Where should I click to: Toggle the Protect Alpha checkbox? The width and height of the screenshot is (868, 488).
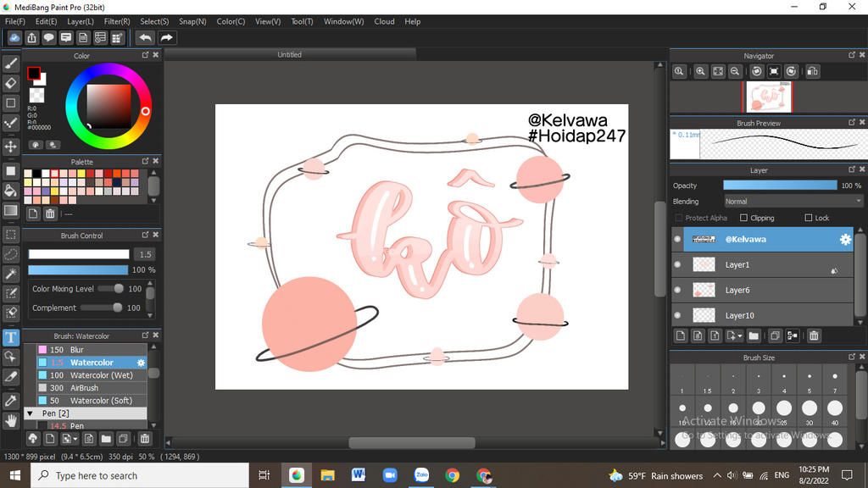(x=679, y=218)
